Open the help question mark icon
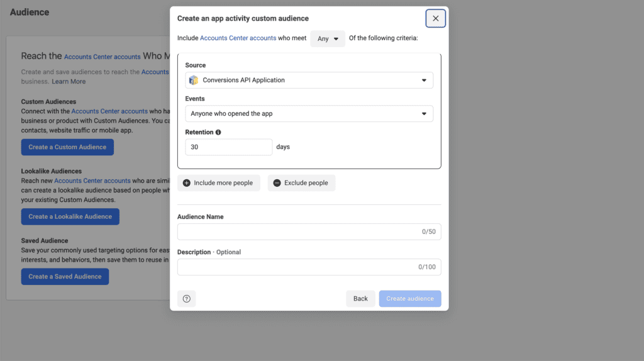Viewport: 644px width, 361px height. point(186,299)
